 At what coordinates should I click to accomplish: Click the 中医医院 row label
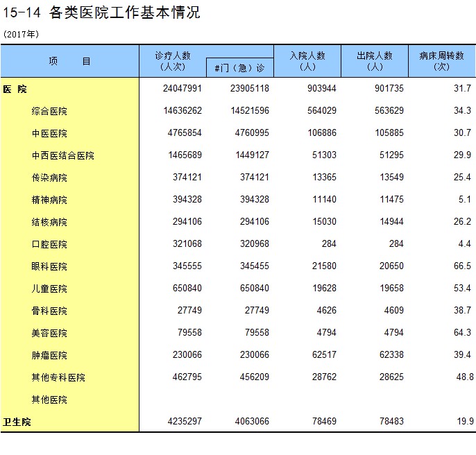49,133
